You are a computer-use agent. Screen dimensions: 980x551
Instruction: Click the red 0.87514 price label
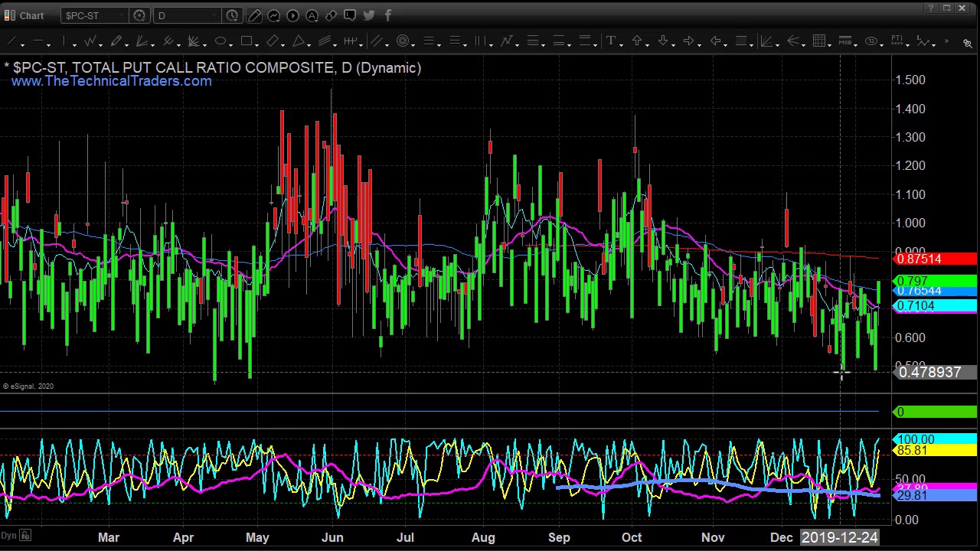pyautogui.click(x=935, y=259)
